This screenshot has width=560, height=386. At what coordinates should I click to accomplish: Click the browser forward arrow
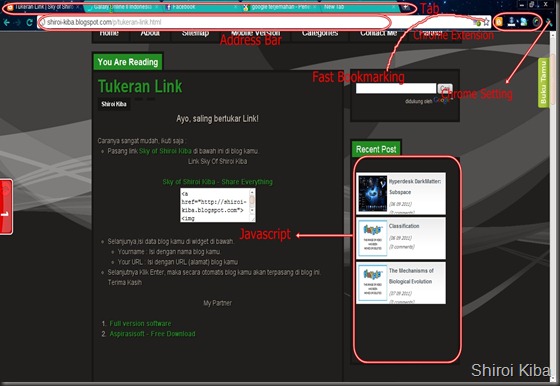[x=18, y=22]
